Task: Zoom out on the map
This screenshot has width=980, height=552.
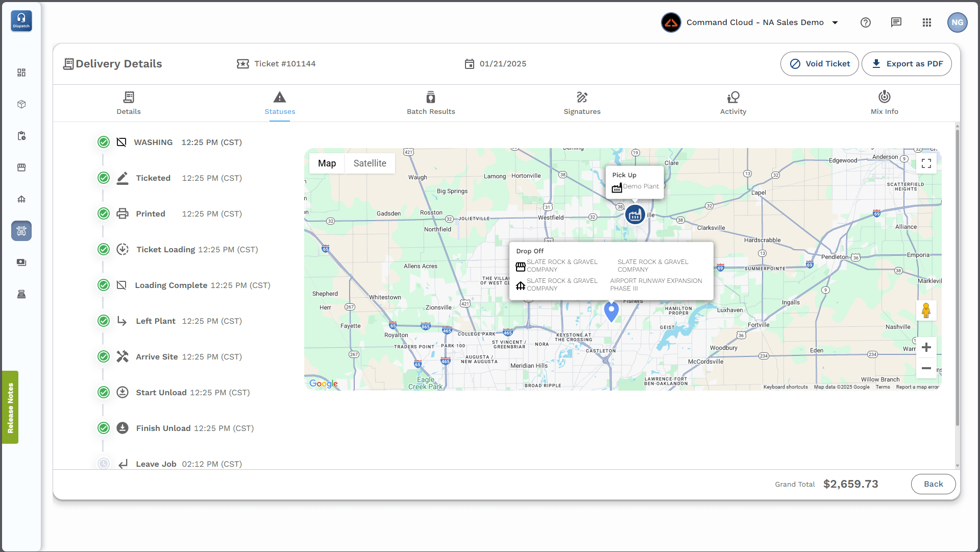Action: (926, 368)
